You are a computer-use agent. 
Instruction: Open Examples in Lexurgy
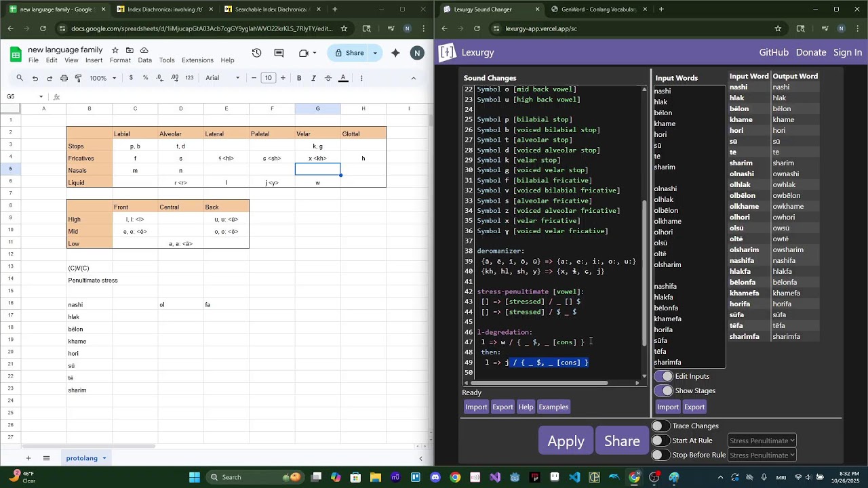tap(553, 407)
